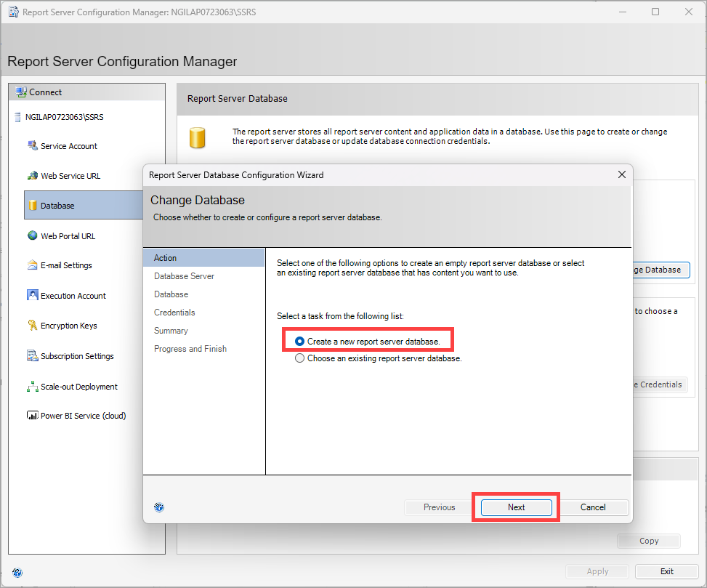Open the Summary wizard step
The height and width of the screenshot is (588, 707).
point(171,331)
